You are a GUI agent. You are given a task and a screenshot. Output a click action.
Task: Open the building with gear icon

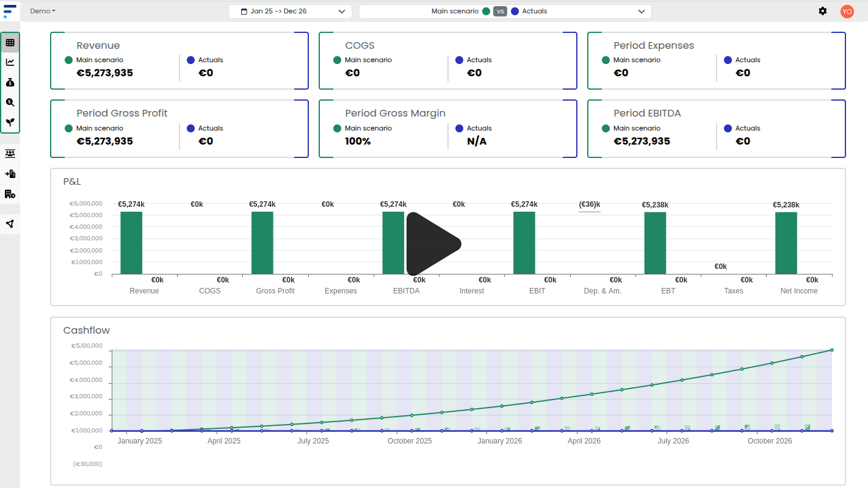pos(10,194)
